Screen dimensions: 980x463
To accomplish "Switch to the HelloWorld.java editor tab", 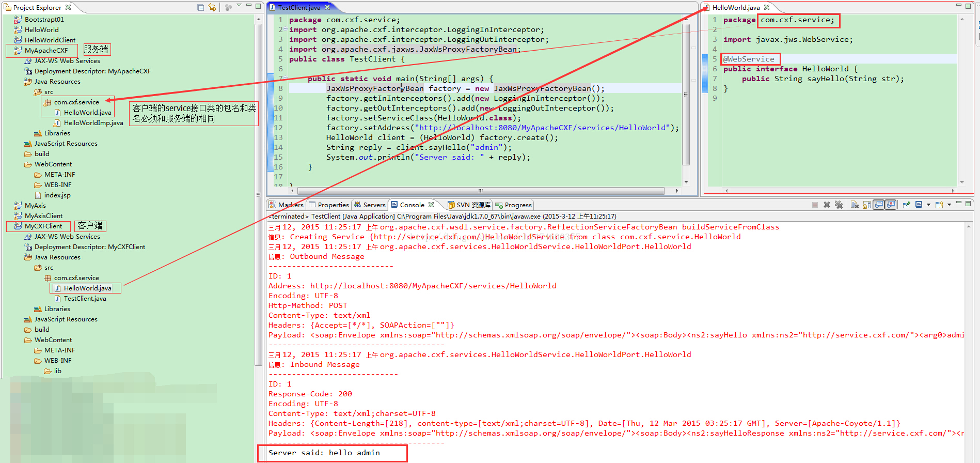I will click(736, 7).
